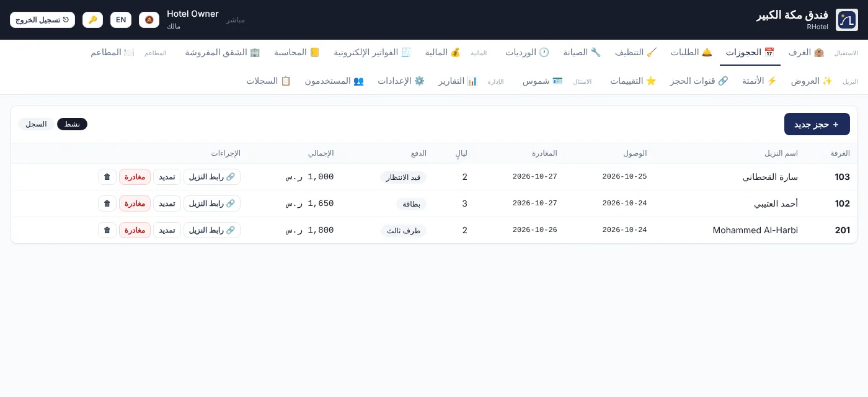868x397 pixels.
Task: Click تمديد extend for room 103
Action: pyautogui.click(x=167, y=177)
